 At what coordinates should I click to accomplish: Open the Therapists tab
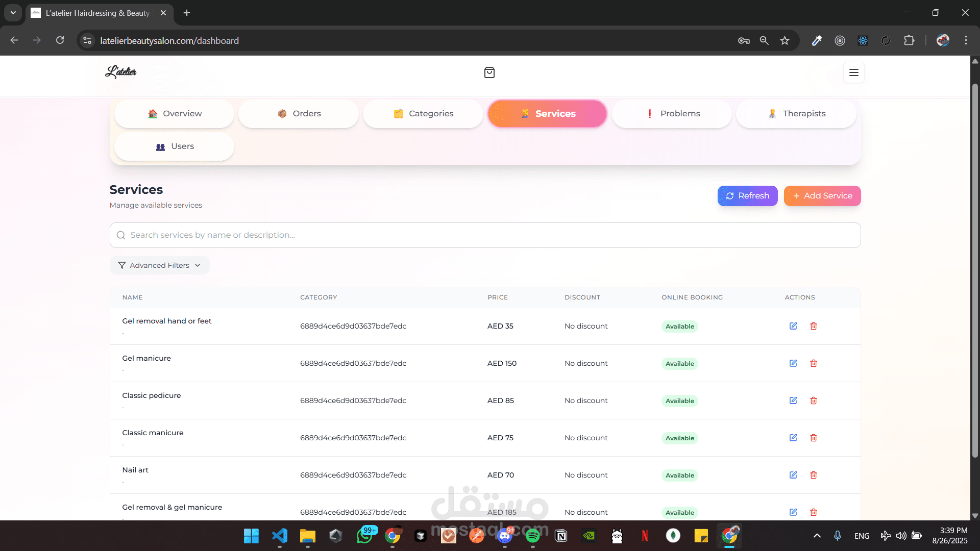[x=796, y=114]
